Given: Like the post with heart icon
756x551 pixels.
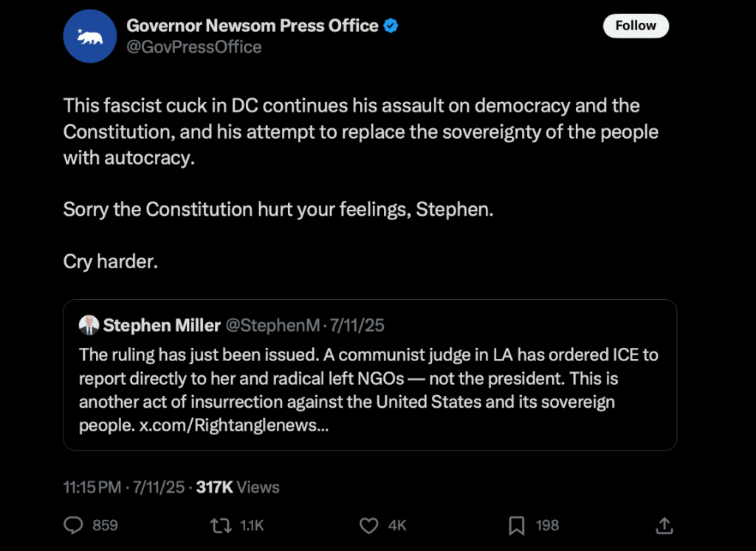Looking at the screenshot, I should click(x=368, y=525).
